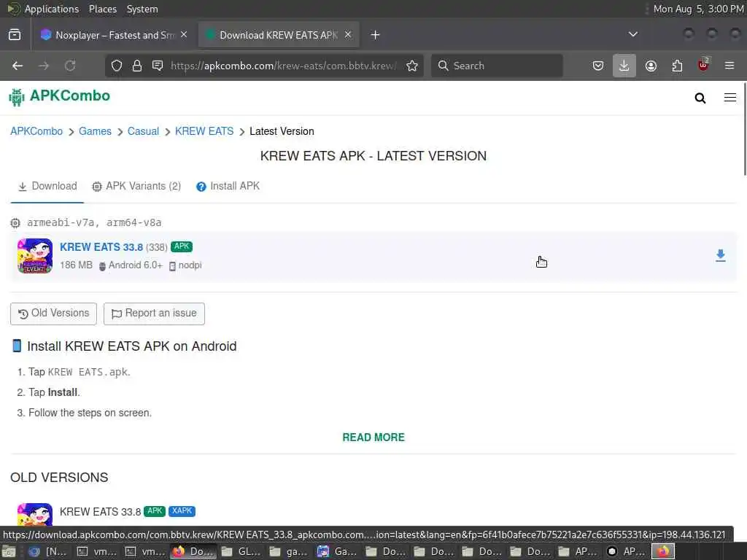Click the clock showing Mon Aug 5
This screenshot has height=560, width=747.
coord(698,9)
